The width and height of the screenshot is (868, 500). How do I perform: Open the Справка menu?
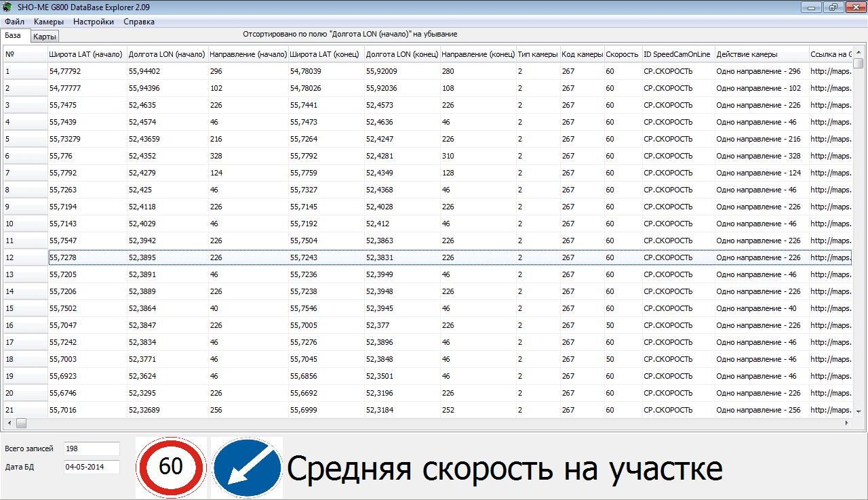(139, 22)
